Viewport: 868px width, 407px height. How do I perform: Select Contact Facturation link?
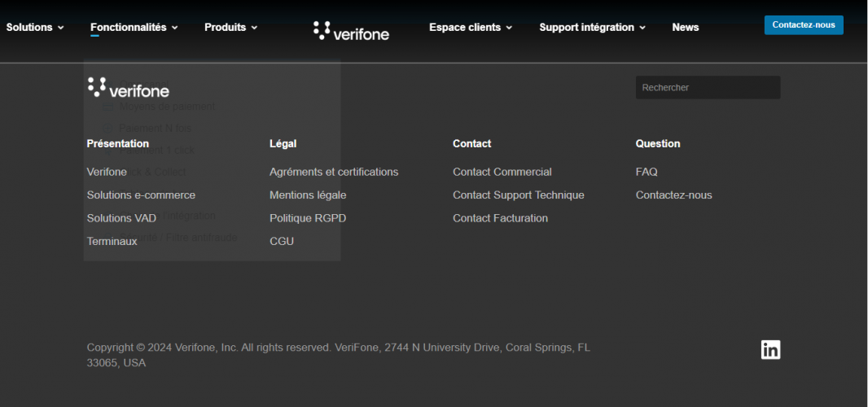pos(500,218)
